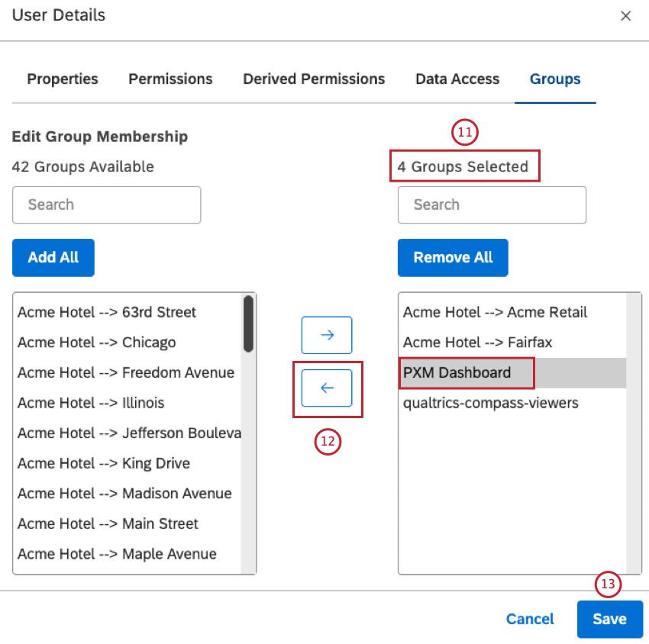Click the Cancel link
The image size is (649, 644).
coord(530,619)
